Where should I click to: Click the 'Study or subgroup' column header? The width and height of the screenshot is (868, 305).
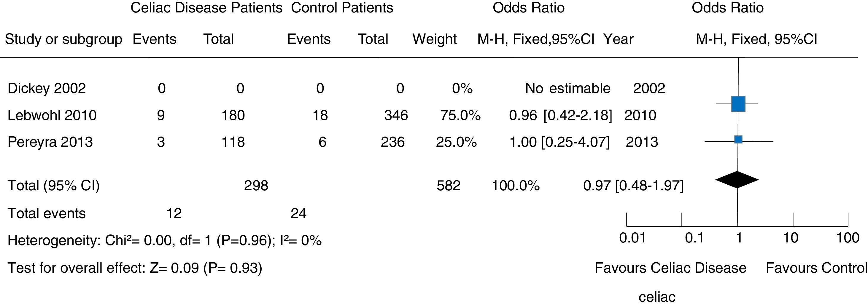(63, 39)
